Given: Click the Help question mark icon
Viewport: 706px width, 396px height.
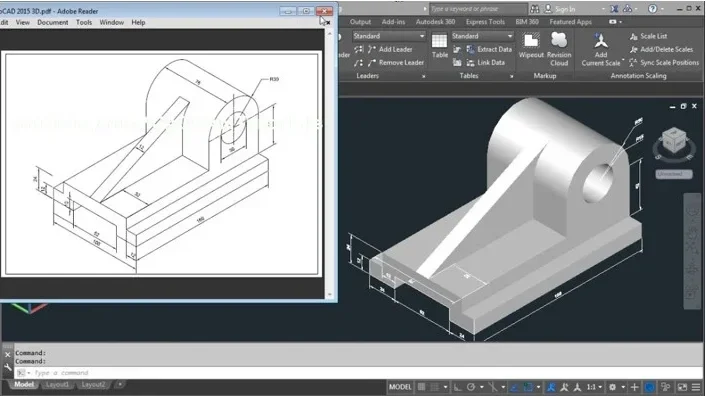Looking at the screenshot, I should click(652, 9).
